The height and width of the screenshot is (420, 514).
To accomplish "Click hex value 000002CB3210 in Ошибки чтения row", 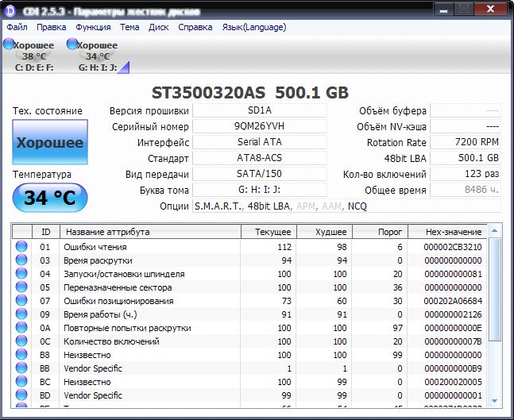I will [453, 247].
